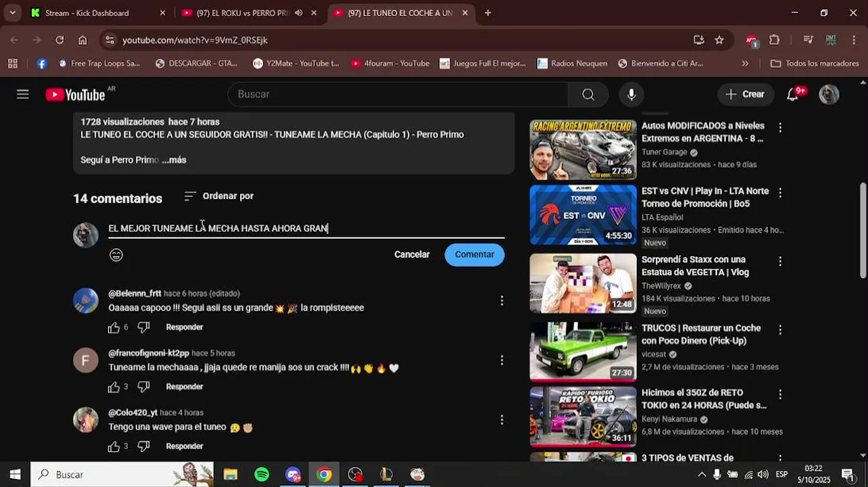Go to Chrome home page
This screenshot has height=487, width=868.
pyautogui.click(x=82, y=40)
